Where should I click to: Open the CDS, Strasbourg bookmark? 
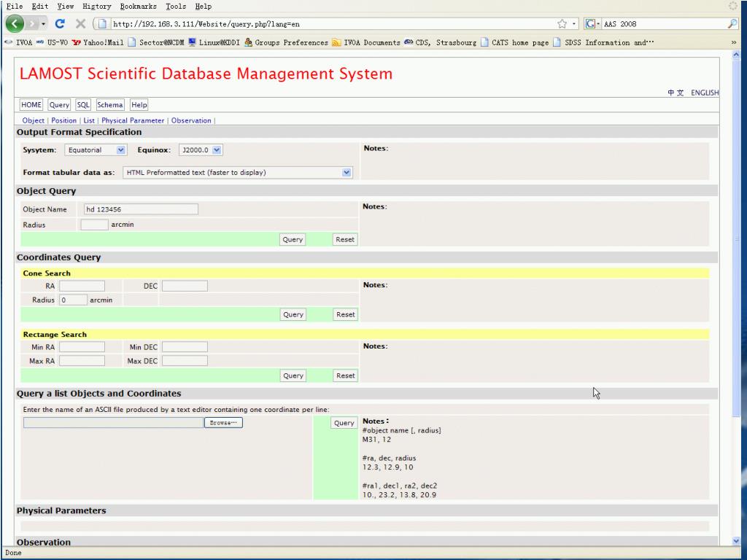point(440,42)
